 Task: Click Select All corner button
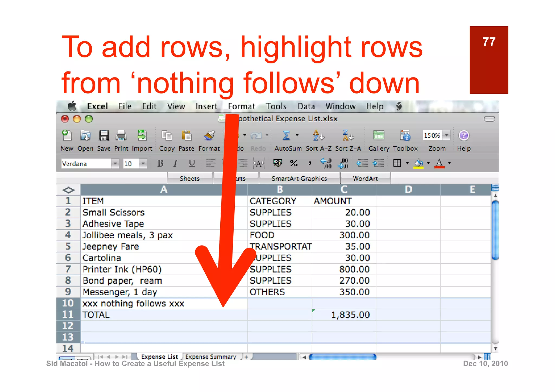point(68,190)
